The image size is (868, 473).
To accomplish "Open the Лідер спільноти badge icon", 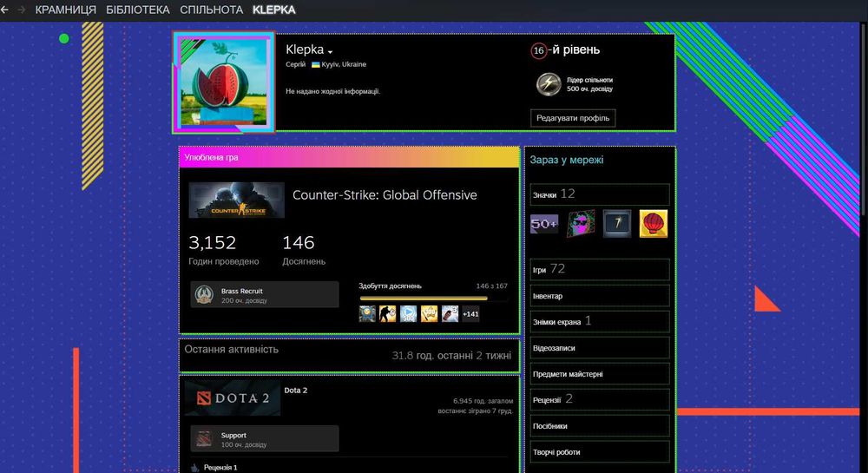I will pyautogui.click(x=549, y=84).
